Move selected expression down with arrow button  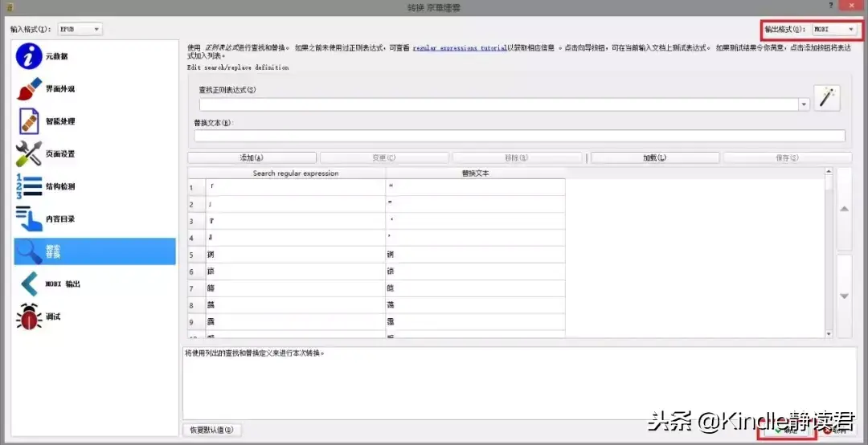coord(844,296)
